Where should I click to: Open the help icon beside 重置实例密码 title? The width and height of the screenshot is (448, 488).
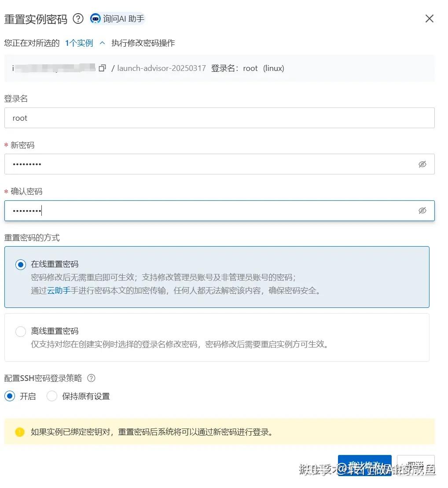78,19
